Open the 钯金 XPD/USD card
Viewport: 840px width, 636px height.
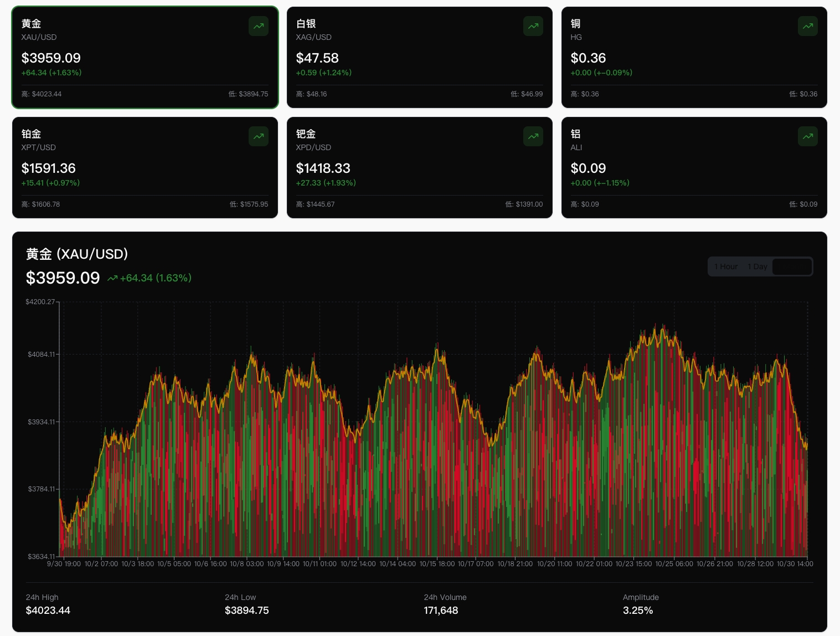coord(419,167)
